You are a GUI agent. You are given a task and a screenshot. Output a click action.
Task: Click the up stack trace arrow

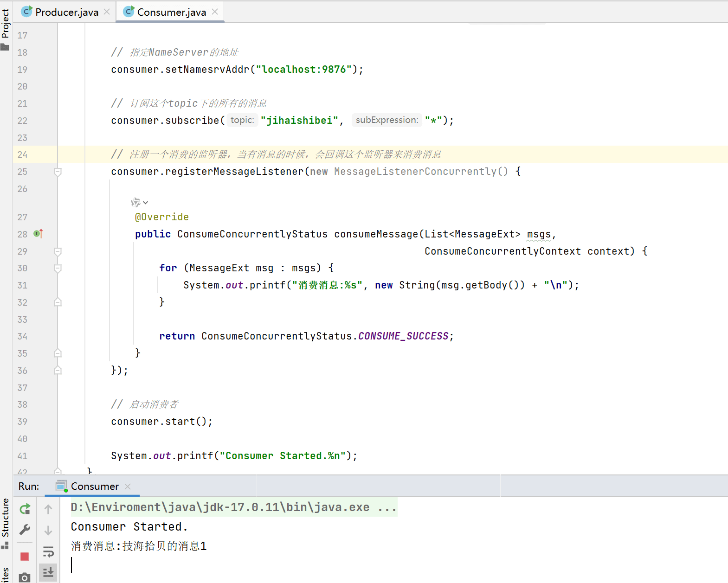point(48,509)
